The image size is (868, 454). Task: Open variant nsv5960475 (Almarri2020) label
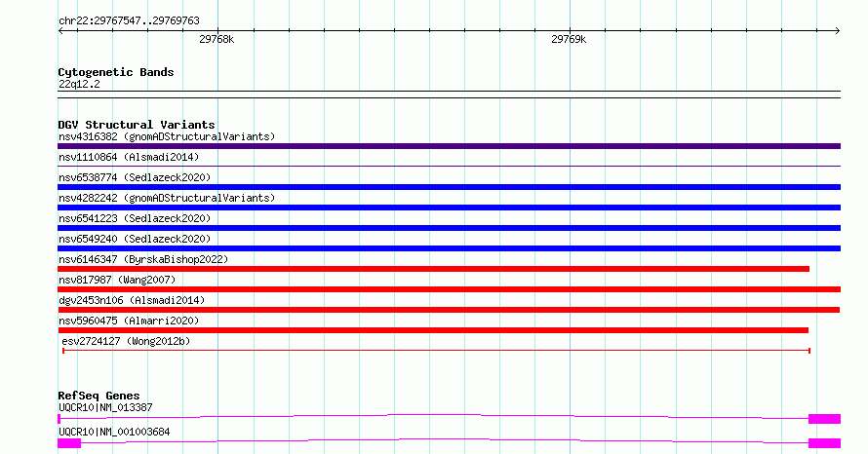129,321
